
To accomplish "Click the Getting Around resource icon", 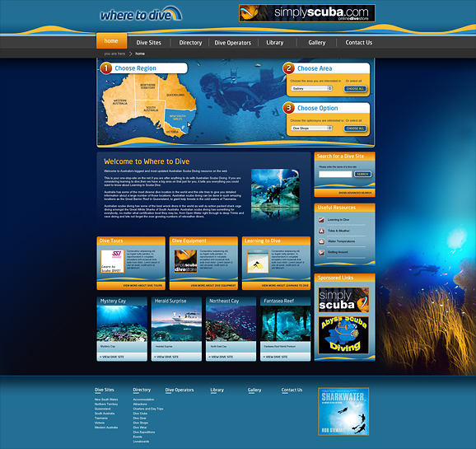I will 321,252.
